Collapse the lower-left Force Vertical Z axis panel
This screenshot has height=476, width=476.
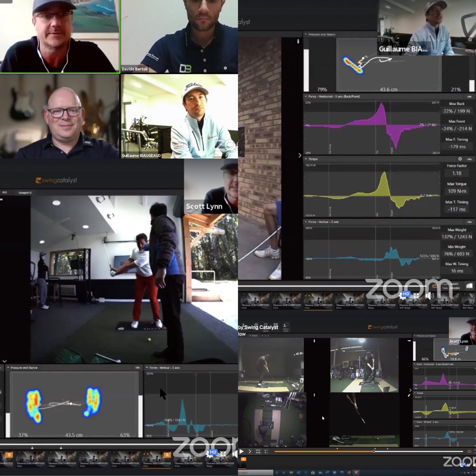click(146, 368)
